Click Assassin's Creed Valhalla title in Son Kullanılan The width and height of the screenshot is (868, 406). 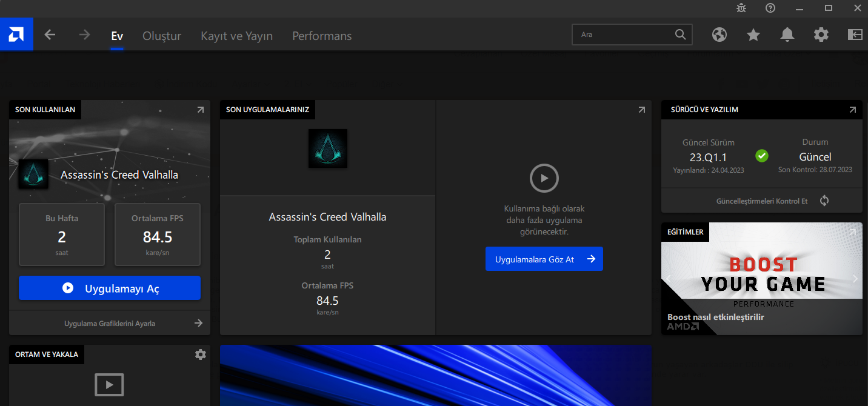119,175
